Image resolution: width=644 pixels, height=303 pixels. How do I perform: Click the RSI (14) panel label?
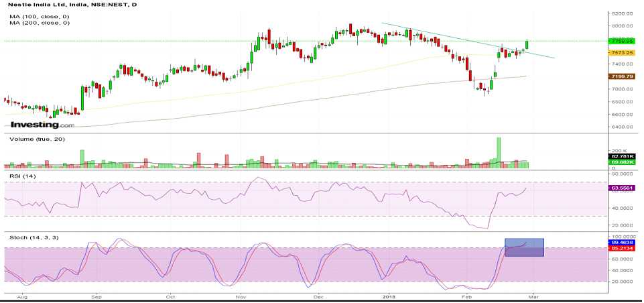(x=21, y=176)
